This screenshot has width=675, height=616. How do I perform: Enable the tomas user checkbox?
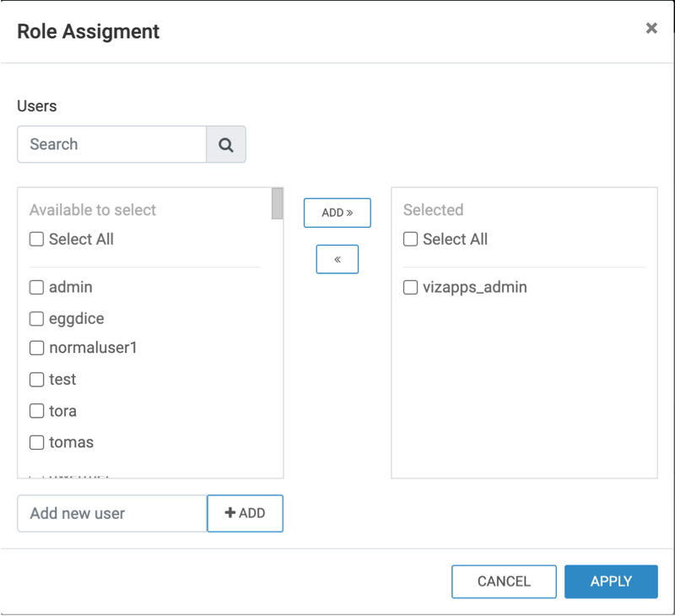pos(36,442)
